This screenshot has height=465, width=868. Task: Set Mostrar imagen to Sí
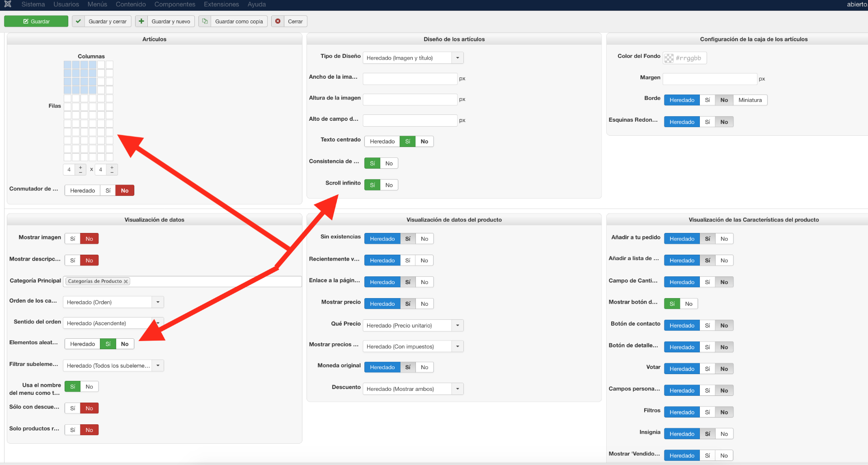[x=72, y=239]
